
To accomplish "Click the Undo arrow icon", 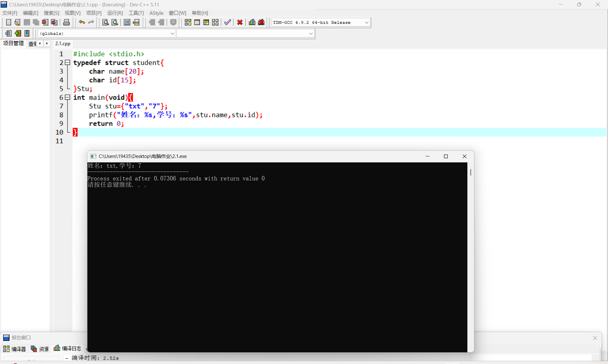I will click(x=82, y=22).
